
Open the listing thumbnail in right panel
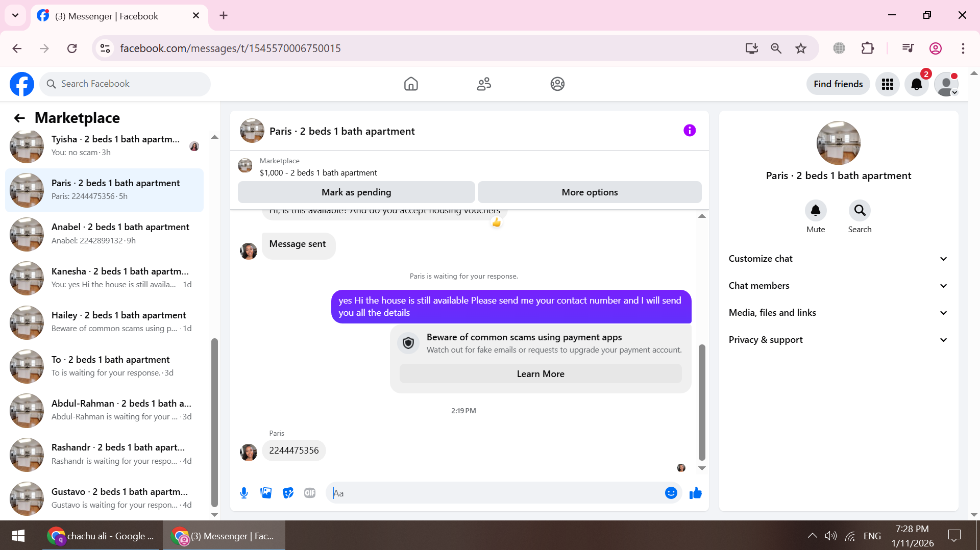pyautogui.click(x=839, y=143)
